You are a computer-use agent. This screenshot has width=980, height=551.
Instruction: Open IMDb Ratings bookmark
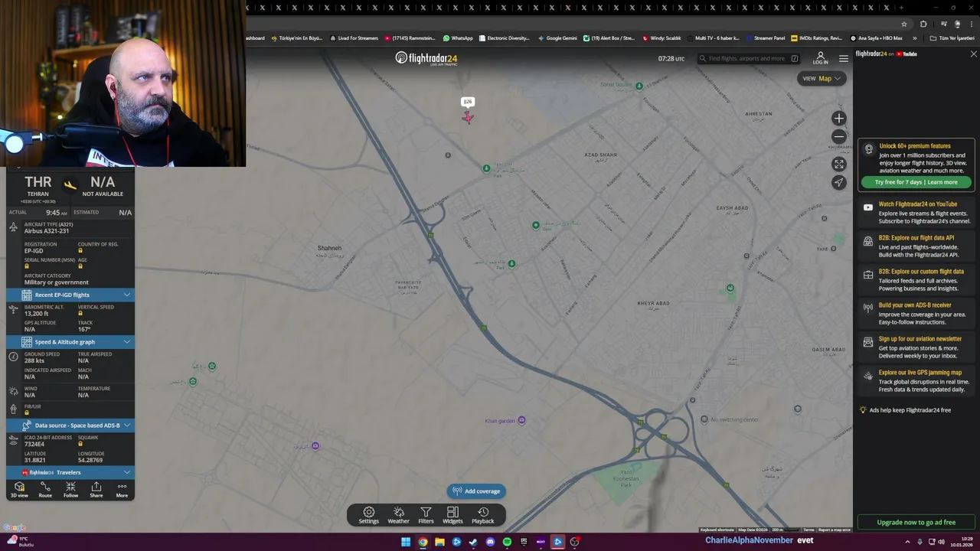click(816, 38)
